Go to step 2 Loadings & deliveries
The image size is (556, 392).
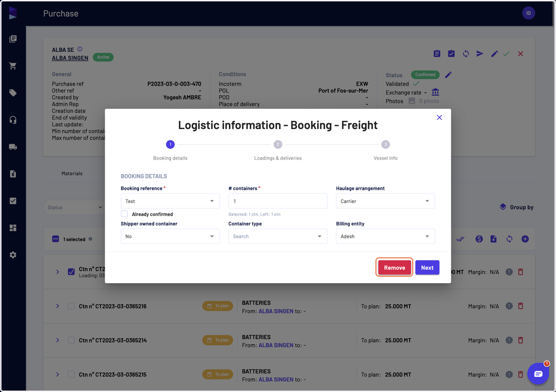278,144
